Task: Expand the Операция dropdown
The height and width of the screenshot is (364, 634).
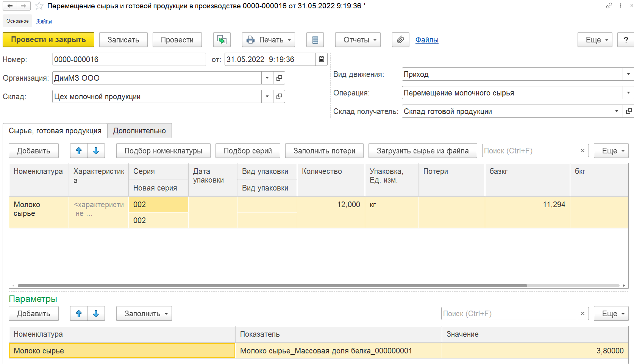Action: pyautogui.click(x=628, y=93)
